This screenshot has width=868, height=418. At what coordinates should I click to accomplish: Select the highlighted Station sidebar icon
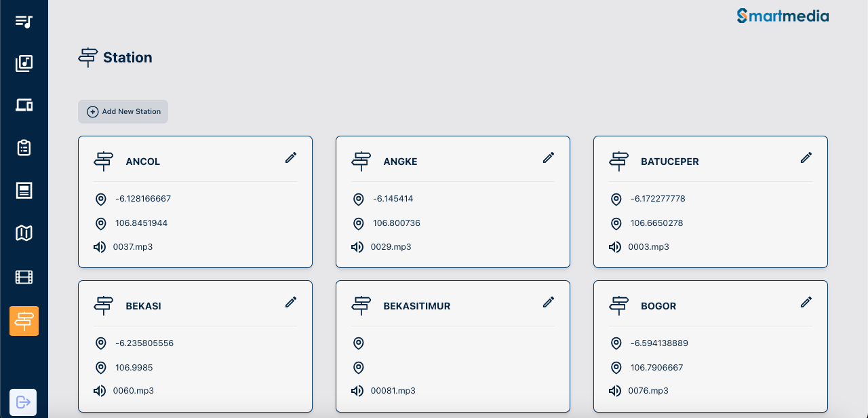pyautogui.click(x=24, y=321)
